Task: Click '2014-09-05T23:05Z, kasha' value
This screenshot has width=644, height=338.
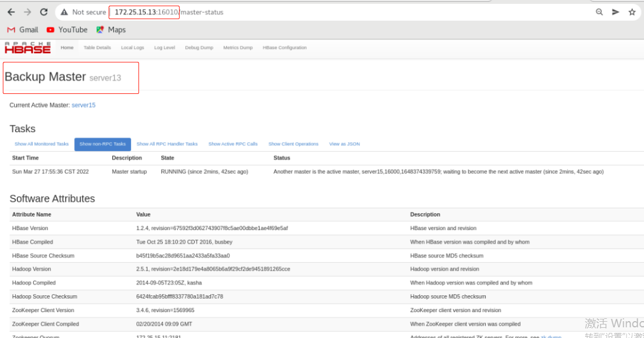Action: [169, 283]
